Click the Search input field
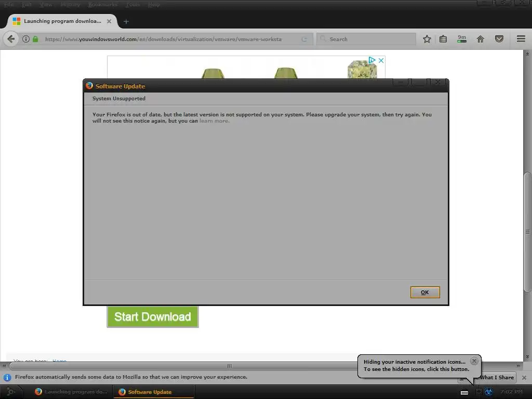 366,39
